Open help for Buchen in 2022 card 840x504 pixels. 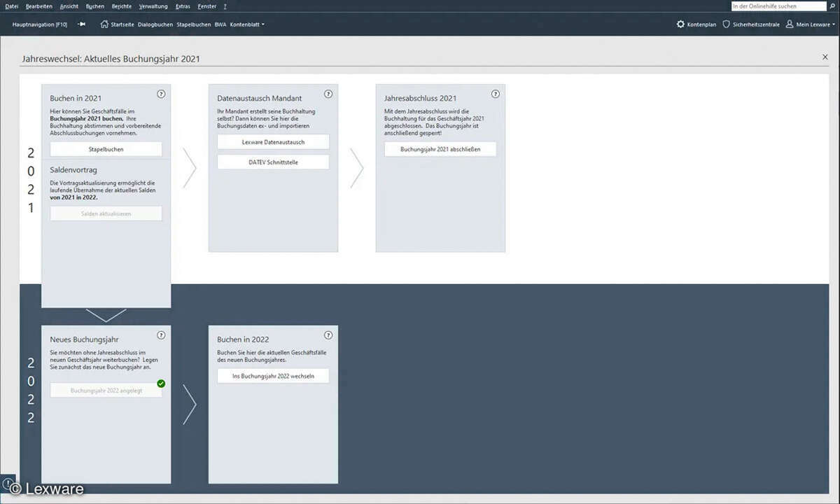(328, 335)
